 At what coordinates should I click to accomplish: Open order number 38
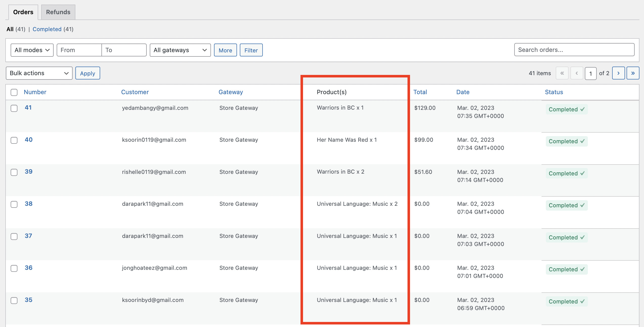point(29,204)
